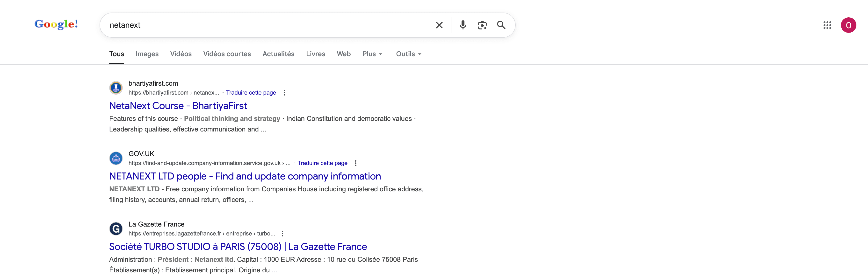Clear the search query with X icon

[439, 25]
